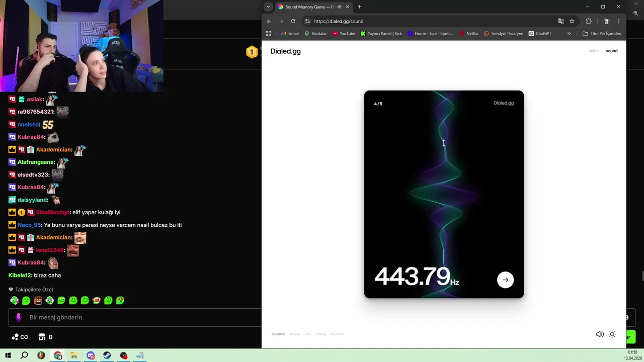644x362 pixels.
Task: Open Chrome tab search dropdown
Action: click(x=268, y=7)
